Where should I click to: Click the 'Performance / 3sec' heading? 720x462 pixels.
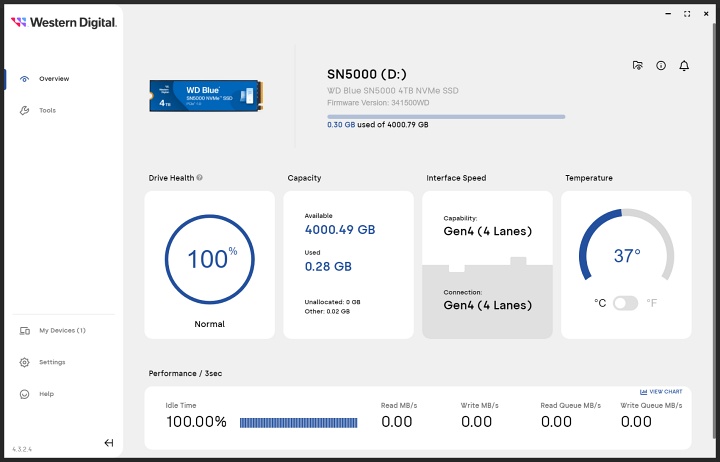tap(185, 373)
